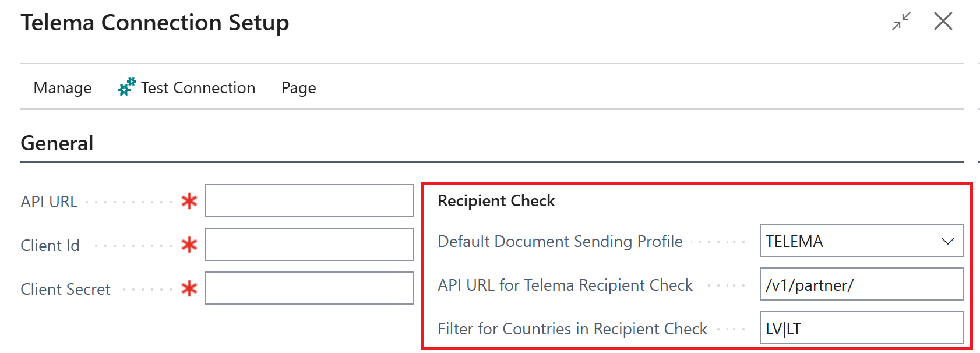980x353 pixels.
Task: Click the Test Connection gears icon
Action: coord(126,87)
